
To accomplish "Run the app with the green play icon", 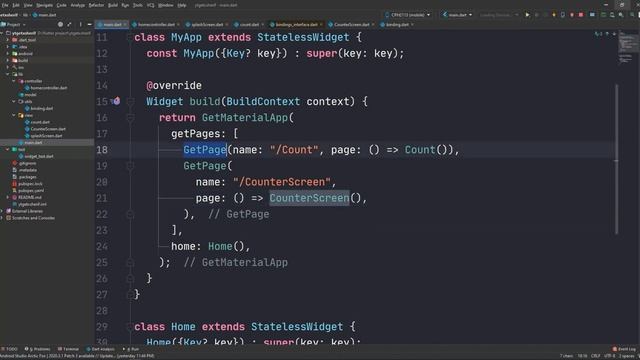I will (527, 15).
